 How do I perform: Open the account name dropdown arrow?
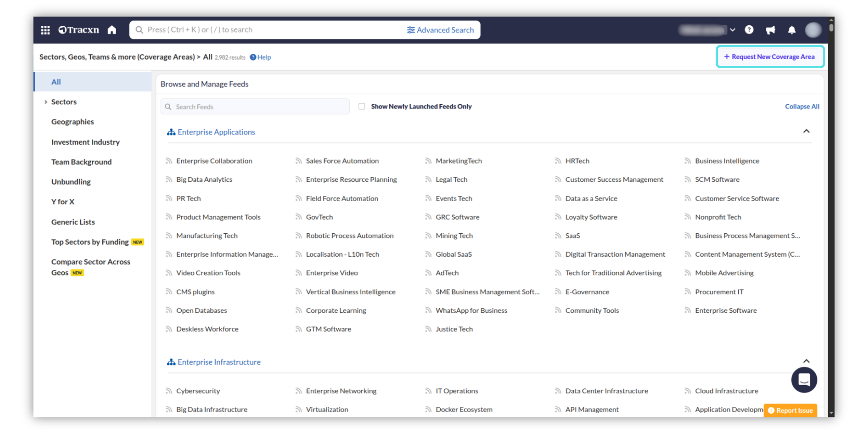coord(732,30)
